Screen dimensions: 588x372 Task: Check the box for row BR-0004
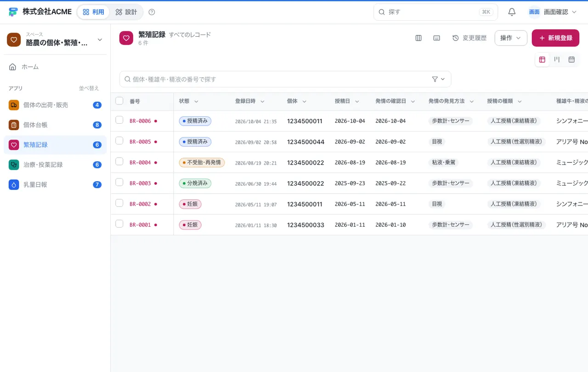pyautogui.click(x=119, y=161)
